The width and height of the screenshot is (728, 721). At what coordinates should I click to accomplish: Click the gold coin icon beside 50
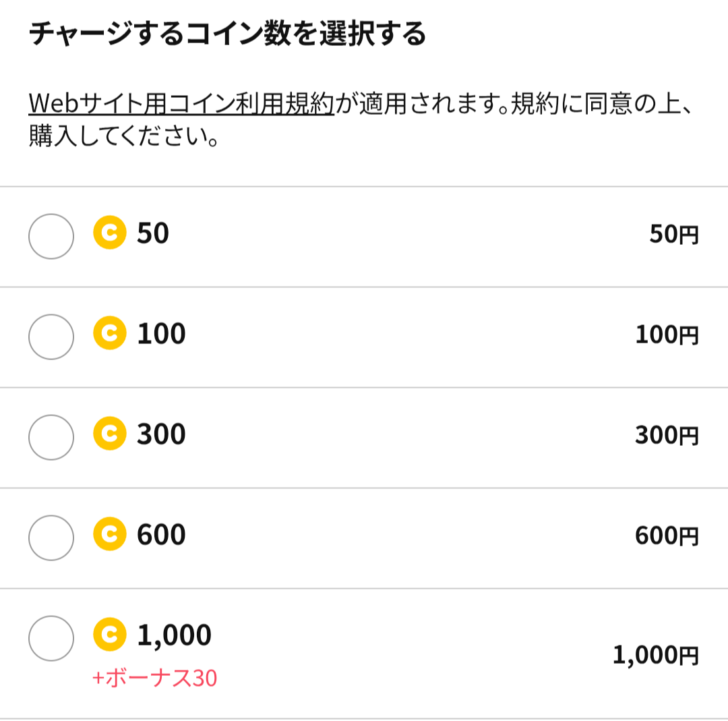tap(110, 232)
